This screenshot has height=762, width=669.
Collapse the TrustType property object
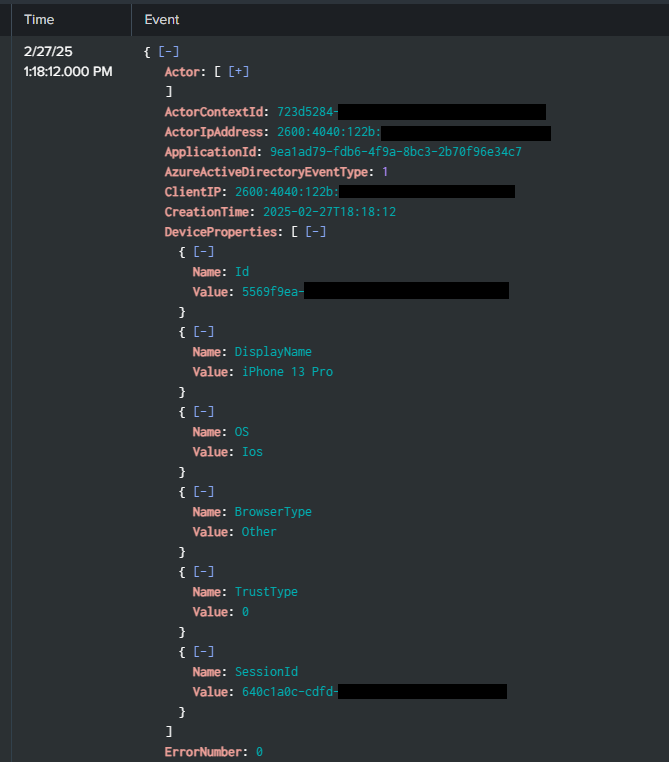pyautogui.click(x=203, y=571)
